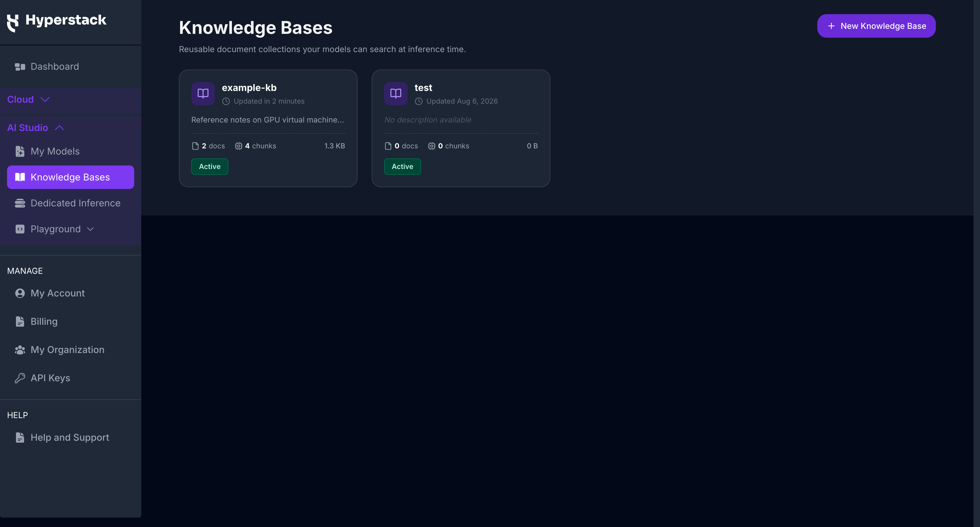The image size is (980, 527).
Task: Open the example-kb knowledge base title
Action: 249,88
